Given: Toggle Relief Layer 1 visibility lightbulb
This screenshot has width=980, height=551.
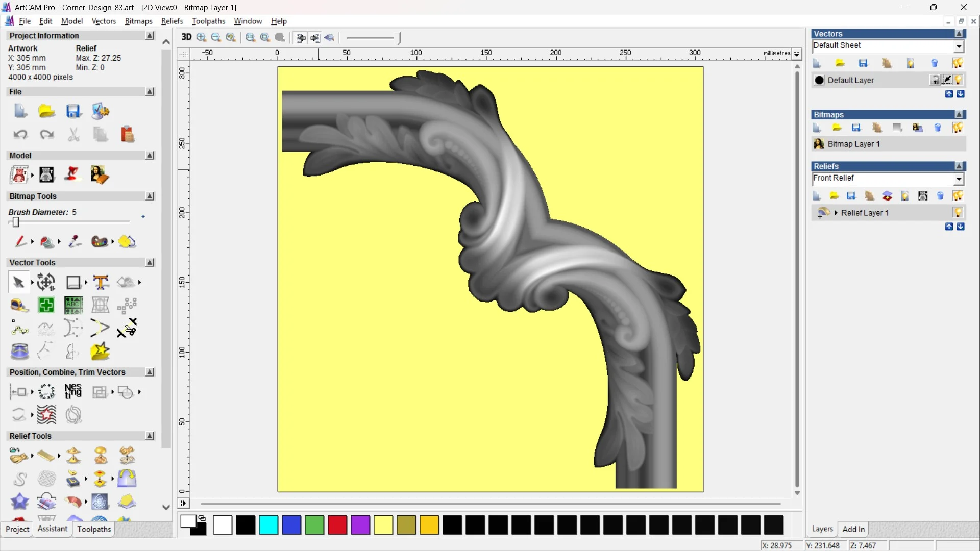Looking at the screenshot, I should pos(958,213).
